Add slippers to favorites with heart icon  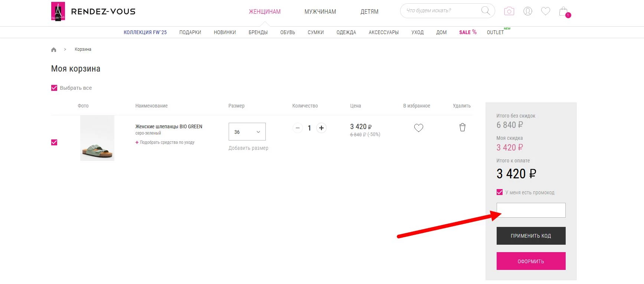click(418, 128)
